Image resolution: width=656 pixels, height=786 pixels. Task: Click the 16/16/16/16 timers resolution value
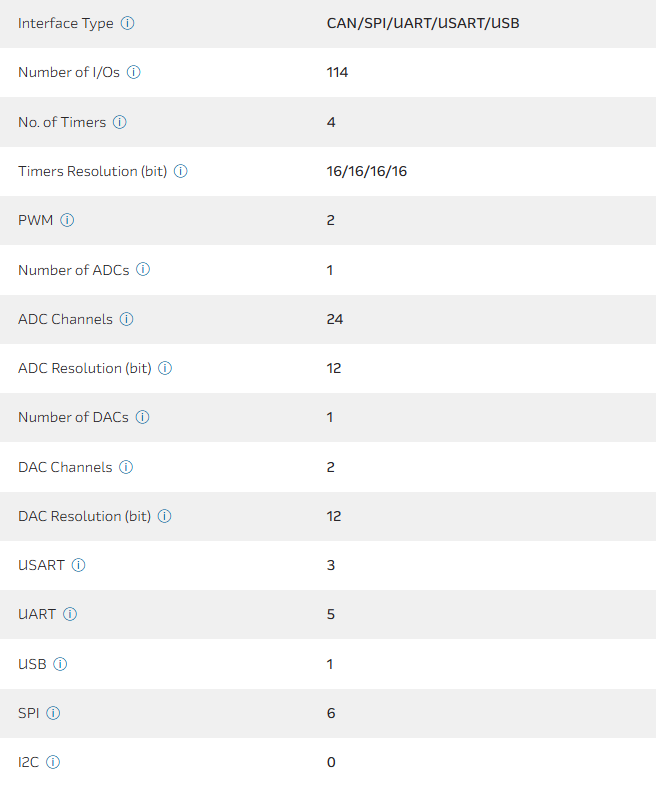[x=366, y=171]
